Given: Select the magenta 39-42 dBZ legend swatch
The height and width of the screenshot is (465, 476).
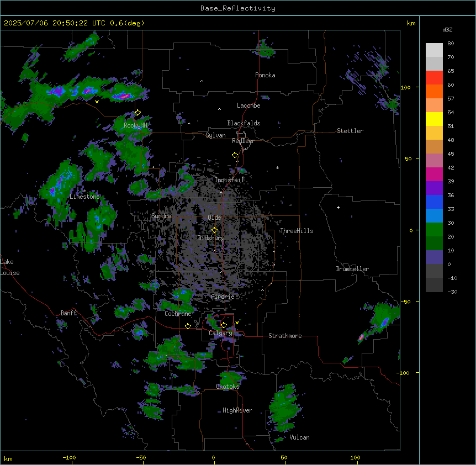Looking at the screenshot, I should coord(434,174).
